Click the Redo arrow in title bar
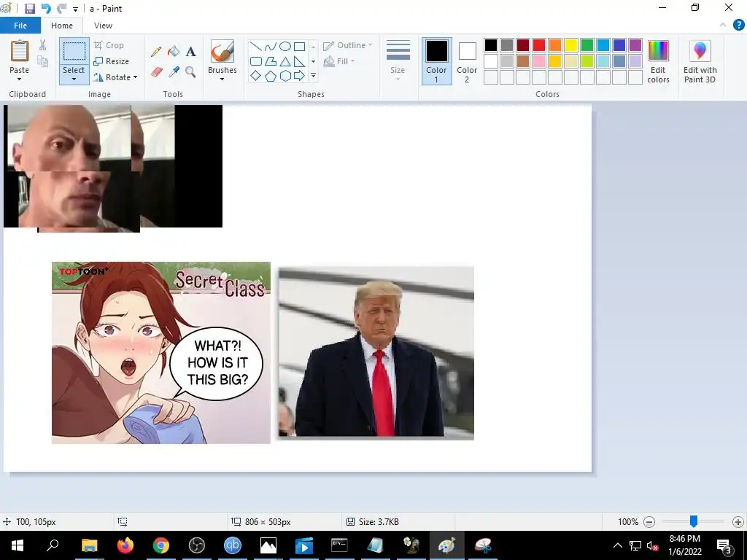 [61, 9]
